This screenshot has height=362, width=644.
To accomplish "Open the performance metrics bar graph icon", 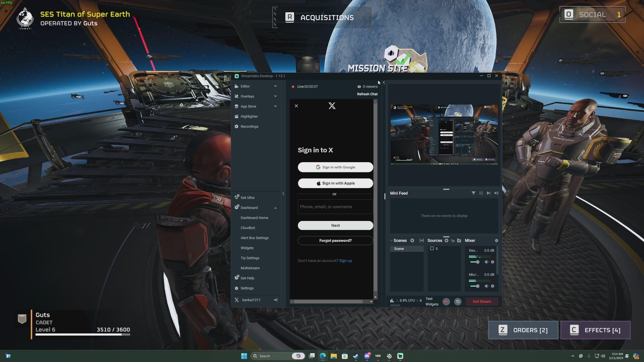I will pos(392,301).
